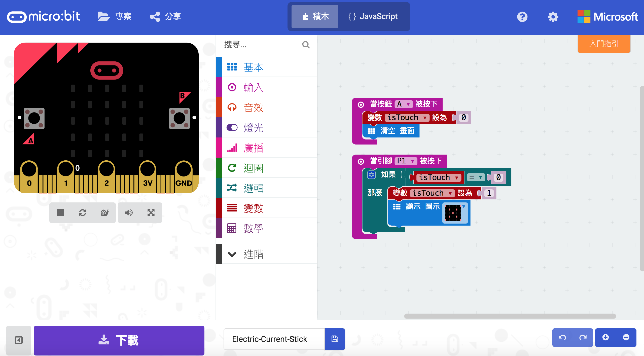Save the project with disk icon

coord(335,339)
